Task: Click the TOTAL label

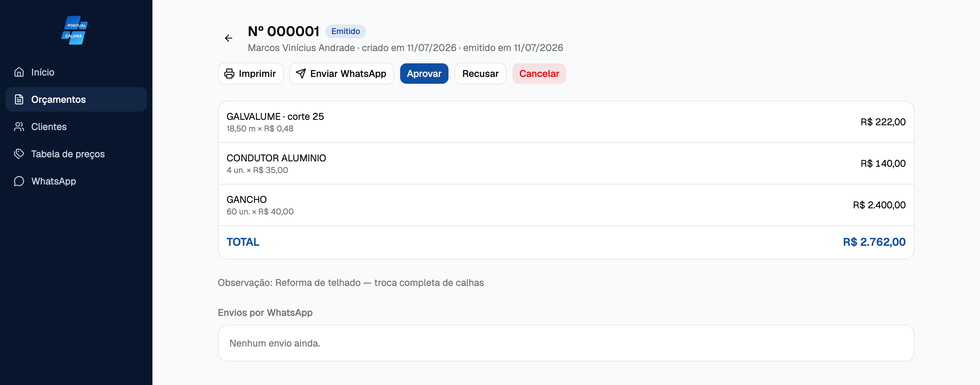Action: click(243, 242)
